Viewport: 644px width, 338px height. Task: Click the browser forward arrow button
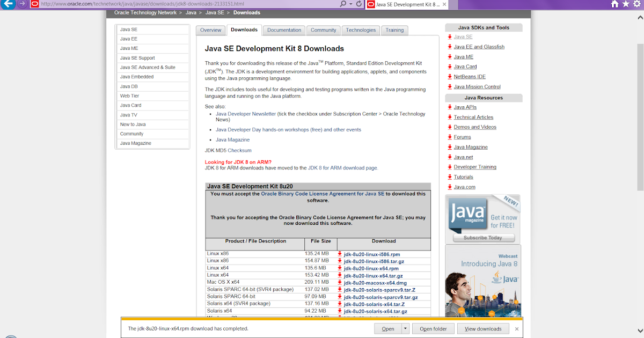pyautogui.click(x=22, y=3)
